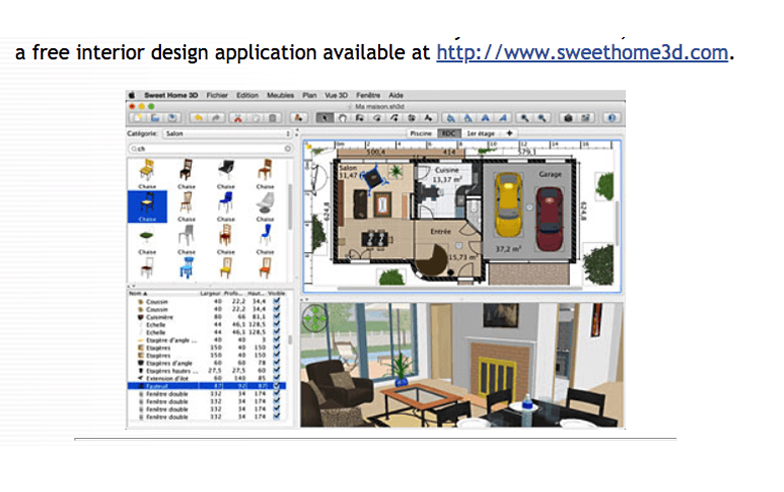Choose the Create dimensions tool
Viewport: 784px width, 492px height.
pyautogui.click(x=412, y=118)
